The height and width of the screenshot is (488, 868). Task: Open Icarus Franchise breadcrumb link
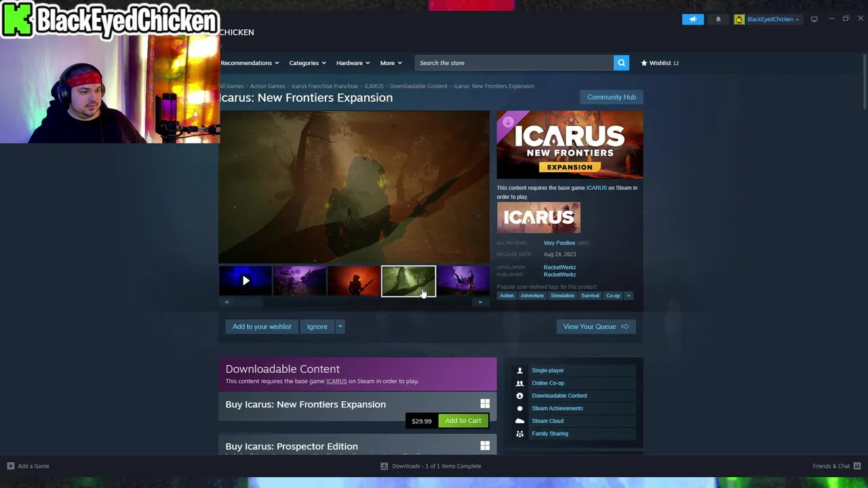tap(325, 86)
